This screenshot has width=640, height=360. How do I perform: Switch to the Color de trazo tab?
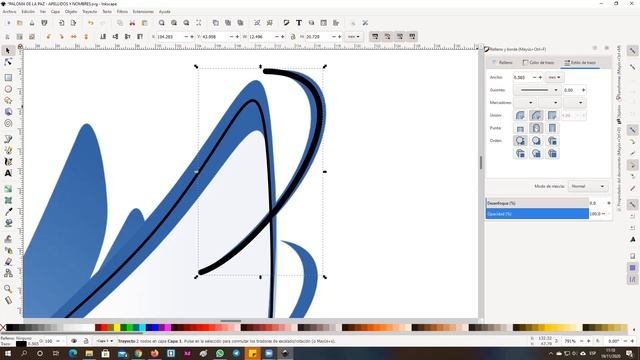pos(538,62)
